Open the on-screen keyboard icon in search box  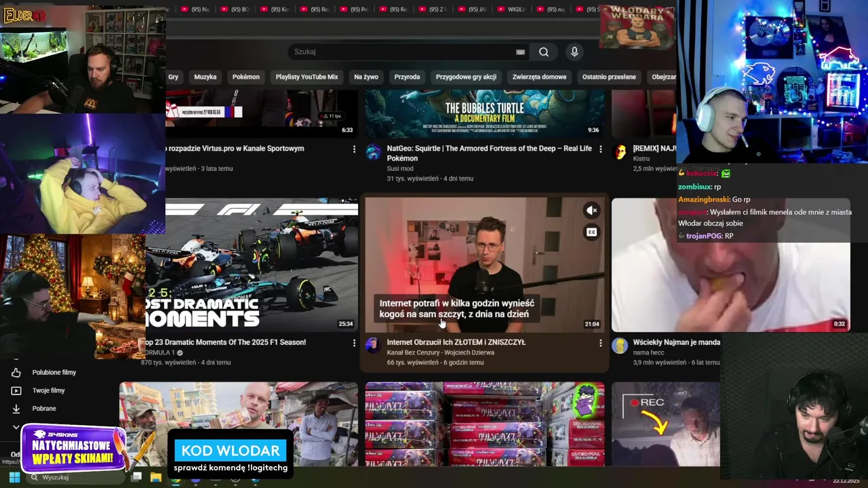click(x=520, y=52)
